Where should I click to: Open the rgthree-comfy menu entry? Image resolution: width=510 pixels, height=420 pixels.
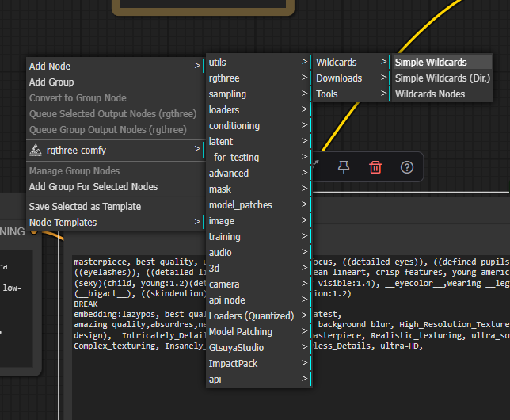tap(115, 150)
